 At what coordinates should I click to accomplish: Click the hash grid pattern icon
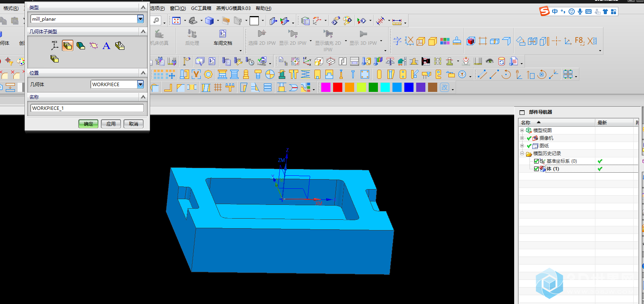tap(218, 87)
